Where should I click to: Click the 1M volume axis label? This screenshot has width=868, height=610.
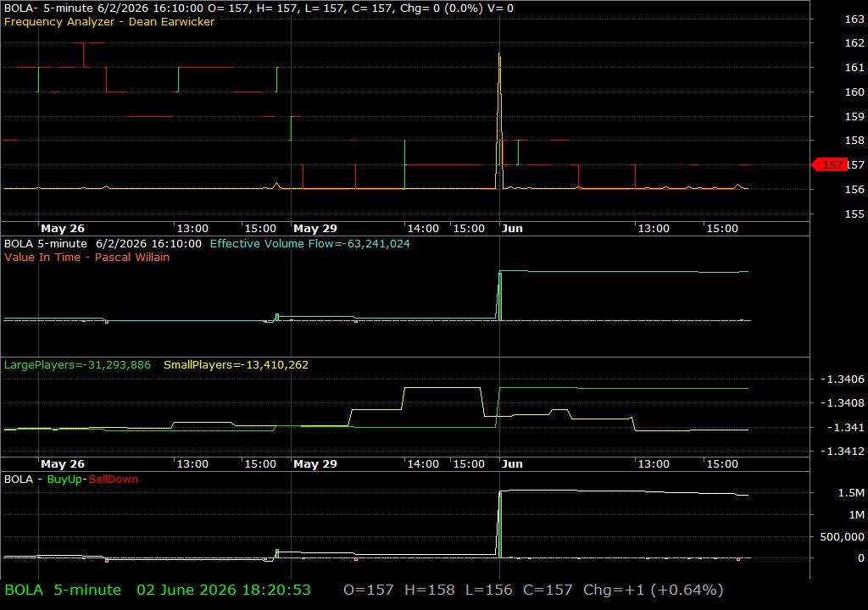click(856, 515)
